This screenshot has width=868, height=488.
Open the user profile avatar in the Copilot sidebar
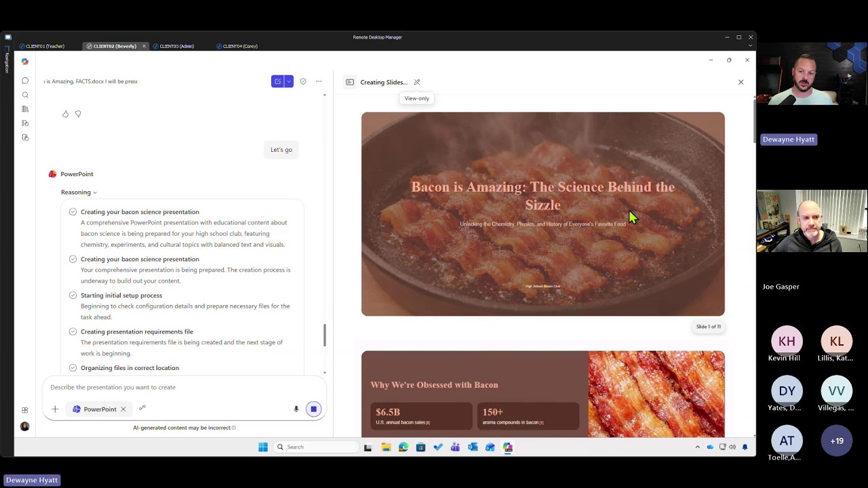pos(25,426)
